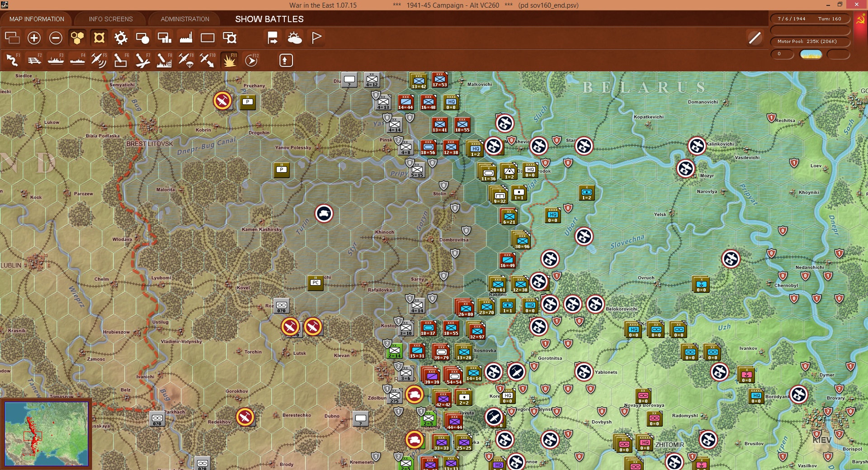Select the unit counter labeled 54=54
This screenshot has width=868, height=470.
454,376
